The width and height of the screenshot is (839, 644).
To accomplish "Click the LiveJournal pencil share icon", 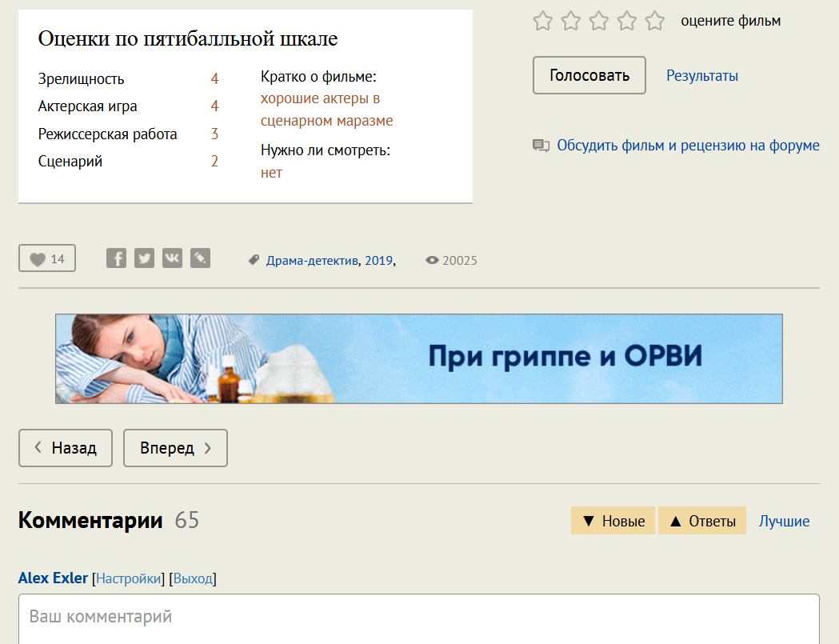I will tap(200, 258).
